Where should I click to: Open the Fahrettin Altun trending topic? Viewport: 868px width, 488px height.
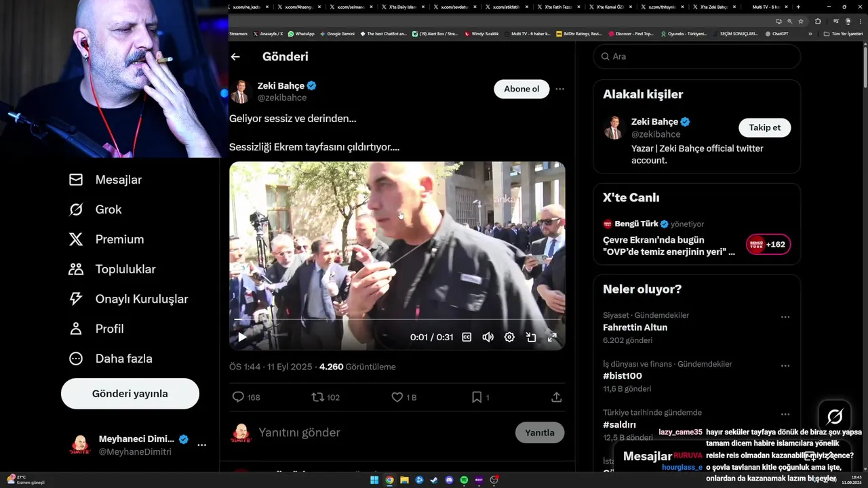635,327
